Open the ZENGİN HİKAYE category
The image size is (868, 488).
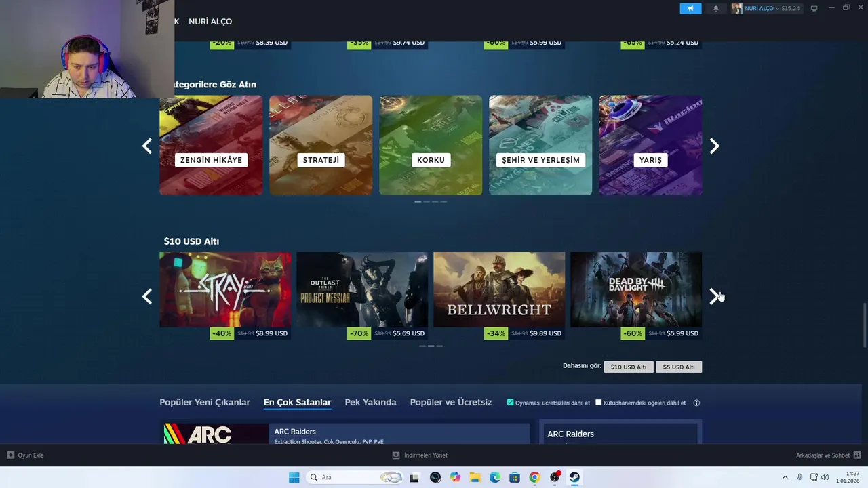click(x=211, y=145)
